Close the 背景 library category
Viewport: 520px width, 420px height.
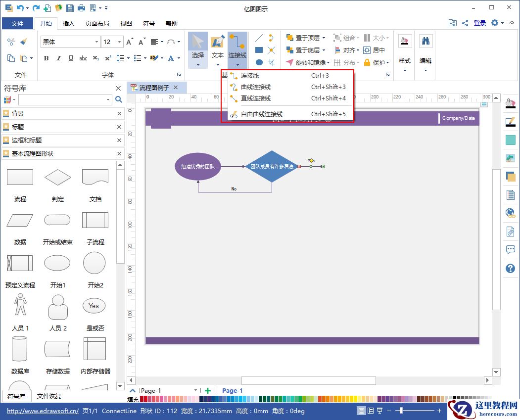click(x=119, y=113)
